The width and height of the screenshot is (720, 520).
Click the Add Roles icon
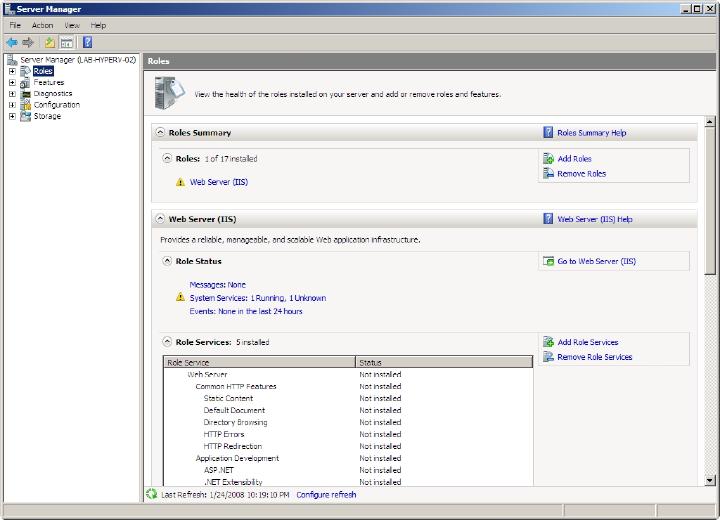click(x=548, y=158)
